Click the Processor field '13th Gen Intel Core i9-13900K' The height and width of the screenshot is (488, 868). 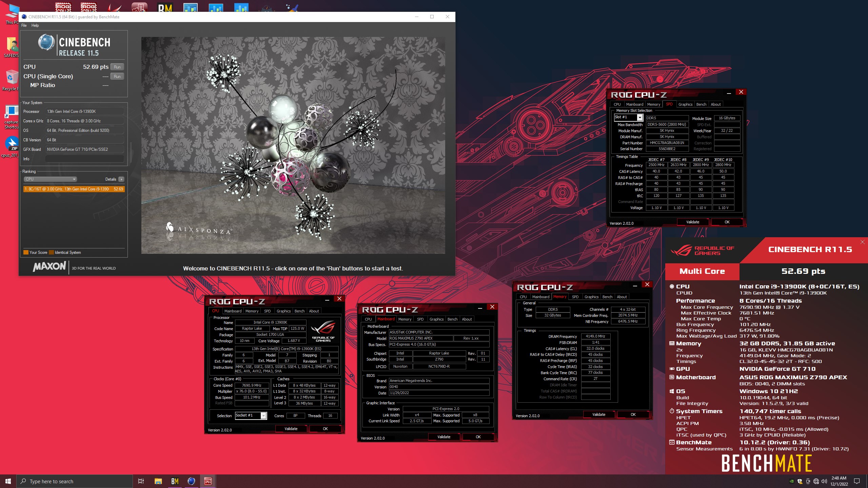(84, 111)
